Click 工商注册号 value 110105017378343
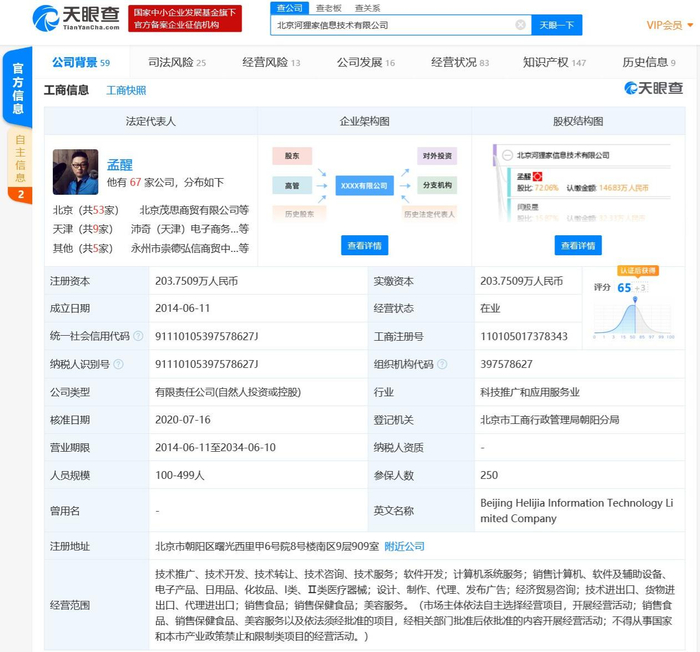Screen dimensions: 700x652 tap(524, 336)
